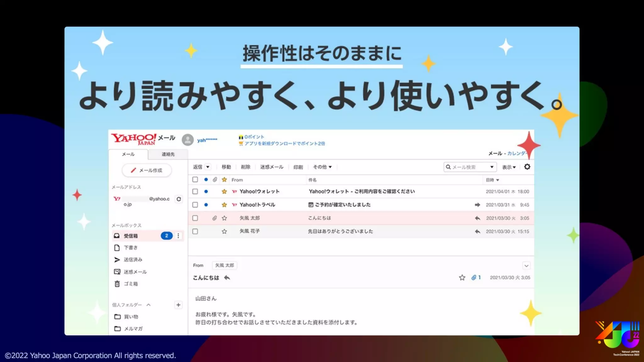Open the search options dropdown arrow
Screen dimensions: 644x362
[492, 167]
